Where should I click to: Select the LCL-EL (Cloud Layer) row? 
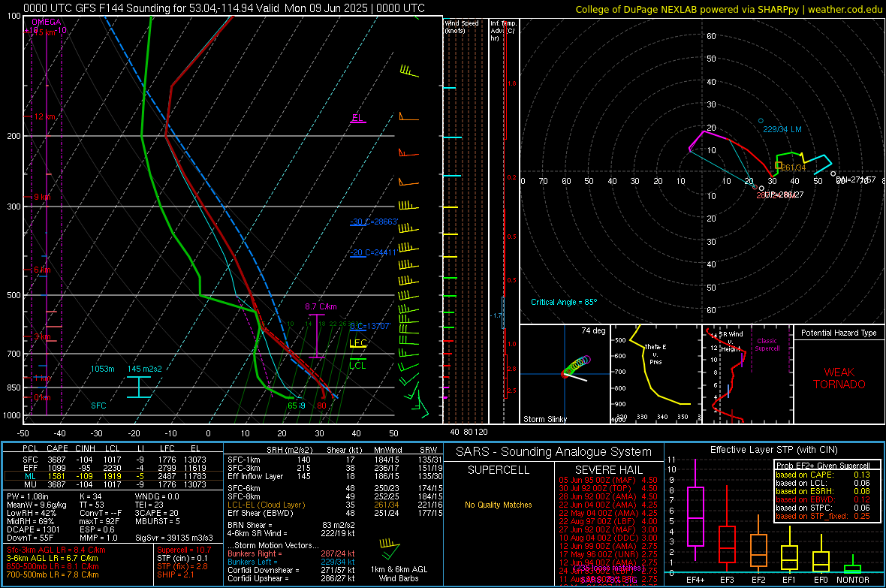coord(335,505)
